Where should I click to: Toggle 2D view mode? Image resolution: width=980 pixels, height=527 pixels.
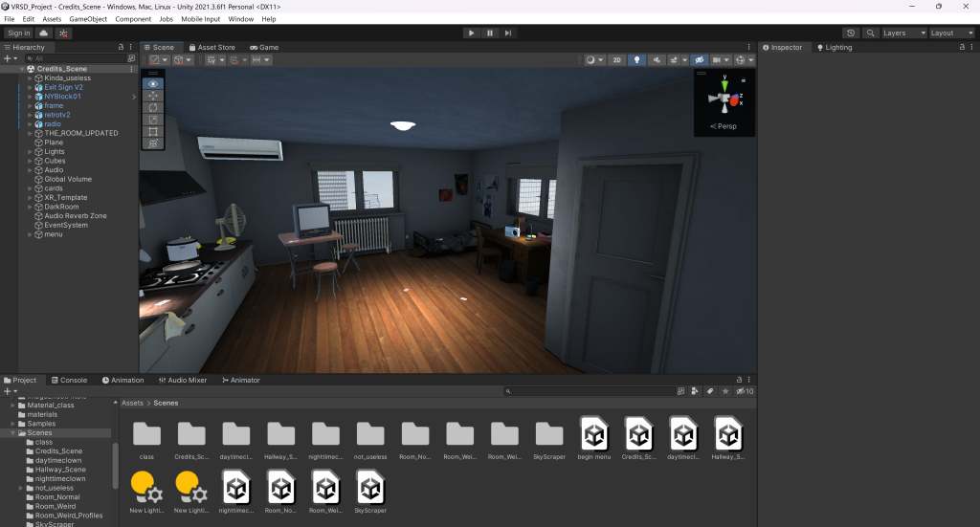click(617, 60)
